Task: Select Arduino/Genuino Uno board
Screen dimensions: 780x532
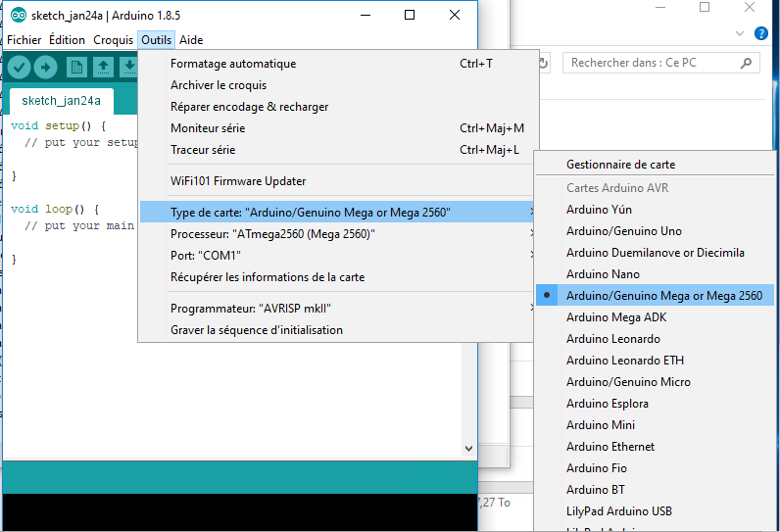Action: pyautogui.click(x=655, y=231)
